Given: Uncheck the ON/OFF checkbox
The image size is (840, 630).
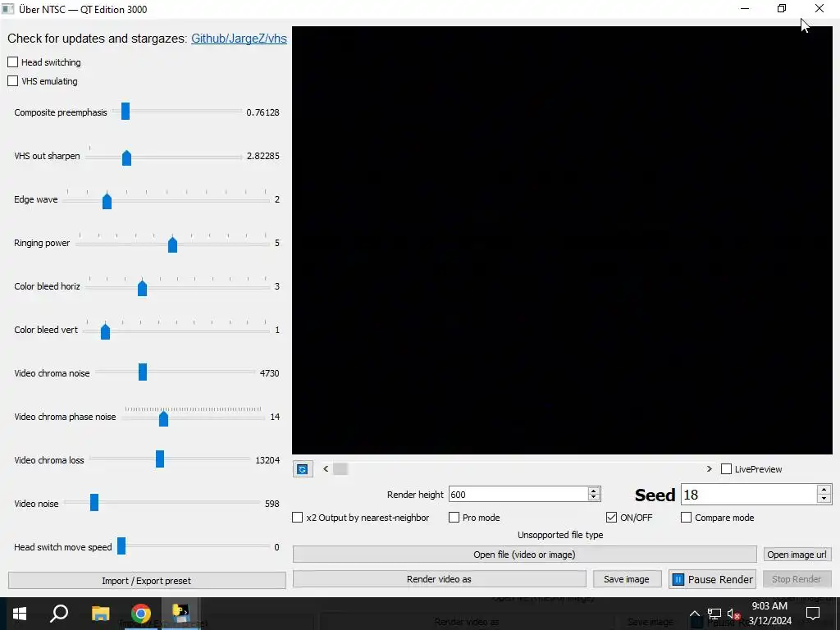Looking at the screenshot, I should (x=611, y=518).
